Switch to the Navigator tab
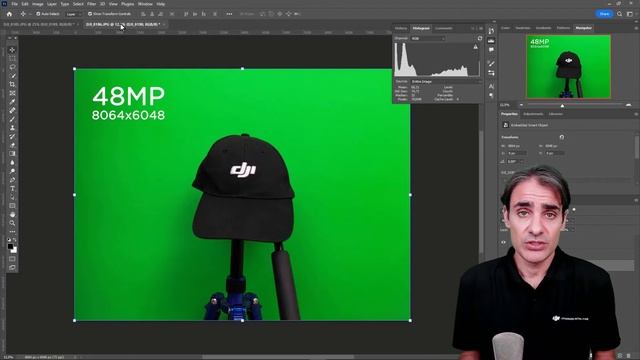Screen dimensions: 640x360 point(583,28)
